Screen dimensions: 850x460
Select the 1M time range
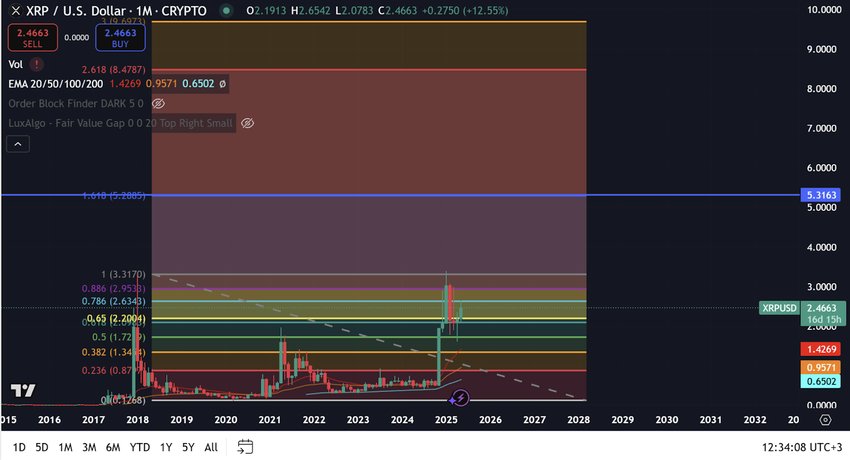coord(65,447)
